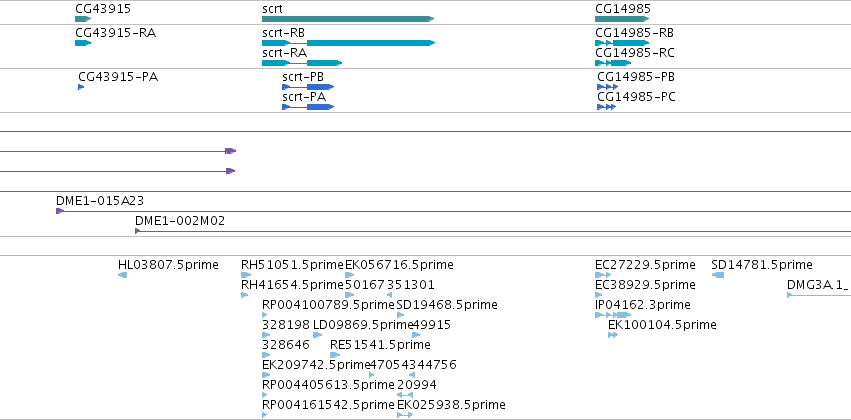The image size is (851, 420).
Task: Select the EC27229.5prime EST glyph
Action: click(x=603, y=275)
